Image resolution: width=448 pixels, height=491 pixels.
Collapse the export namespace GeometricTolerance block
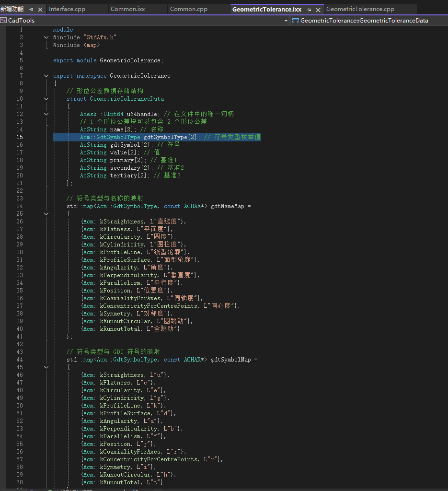(46, 76)
